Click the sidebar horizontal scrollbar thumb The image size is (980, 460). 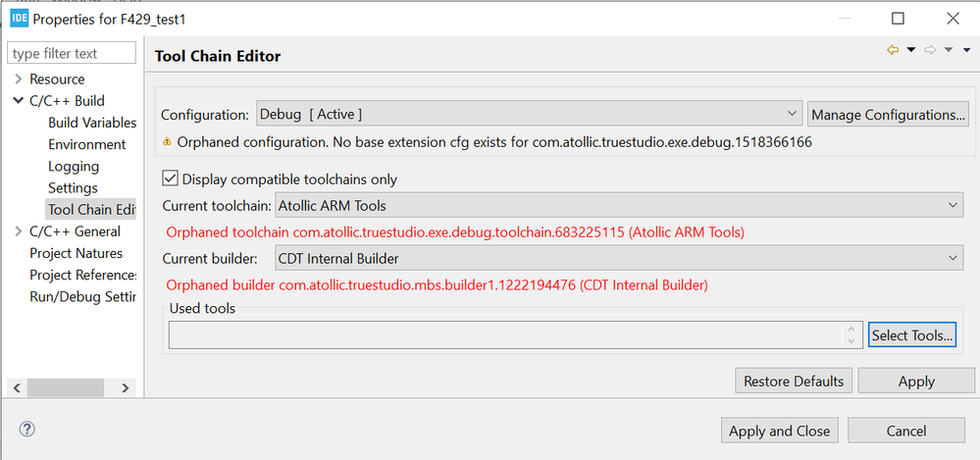pyautogui.click(x=65, y=387)
